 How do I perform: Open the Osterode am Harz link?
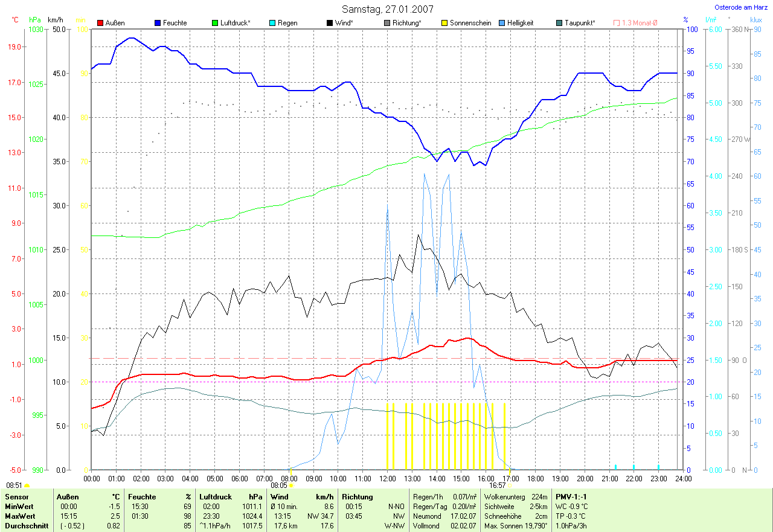[x=742, y=8]
